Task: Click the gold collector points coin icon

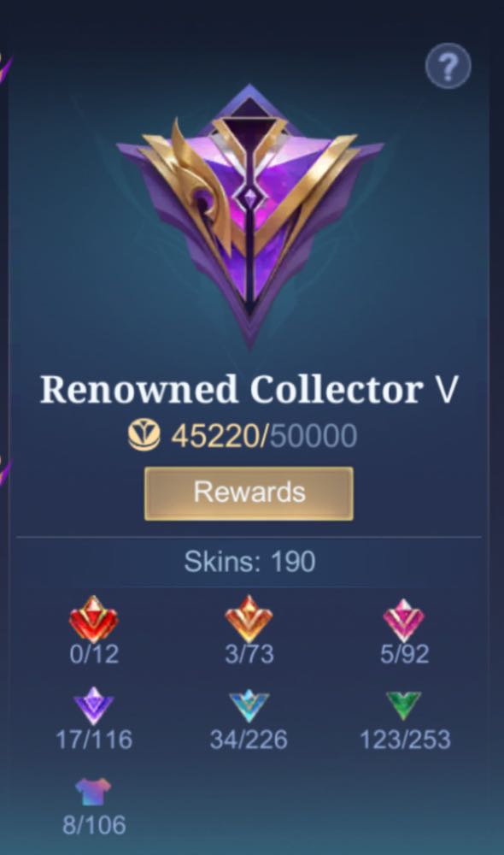Action: pos(144,436)
